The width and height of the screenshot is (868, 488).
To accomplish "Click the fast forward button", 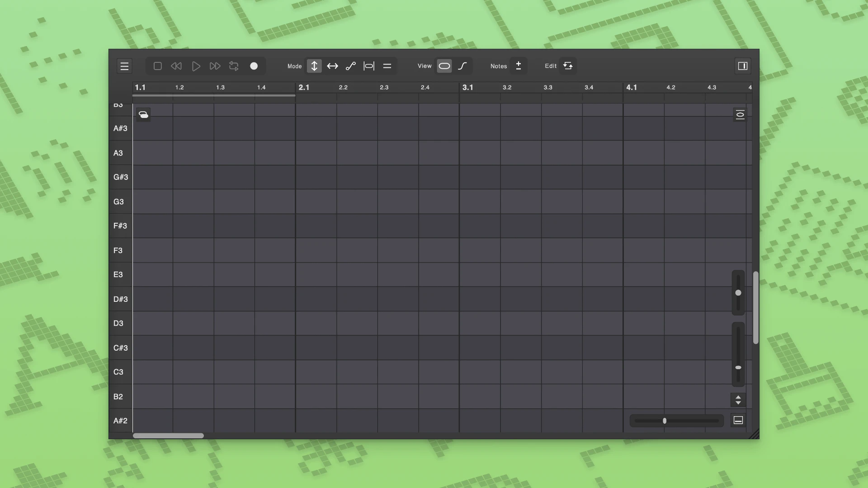I will (215, 66).
